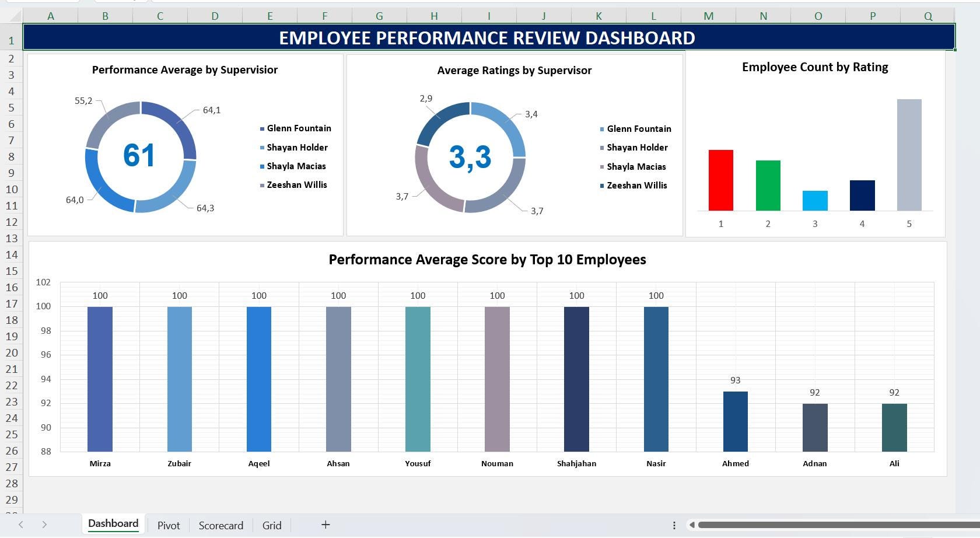Return to the Dashboard sheet tab
This screenshot has width=980, height=538.
click(113, 523)
